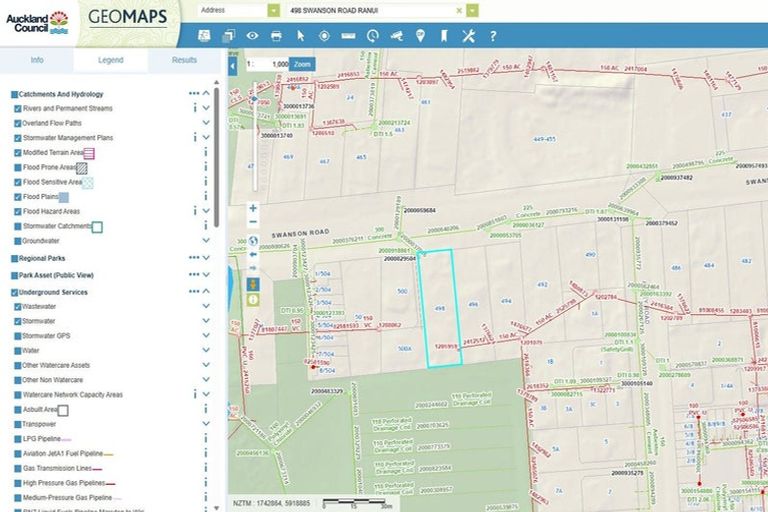This screenshot has width=768, height=512.
Task: Click the street view pegman icon
Action: pyautogui.click(x=253, y=285)
